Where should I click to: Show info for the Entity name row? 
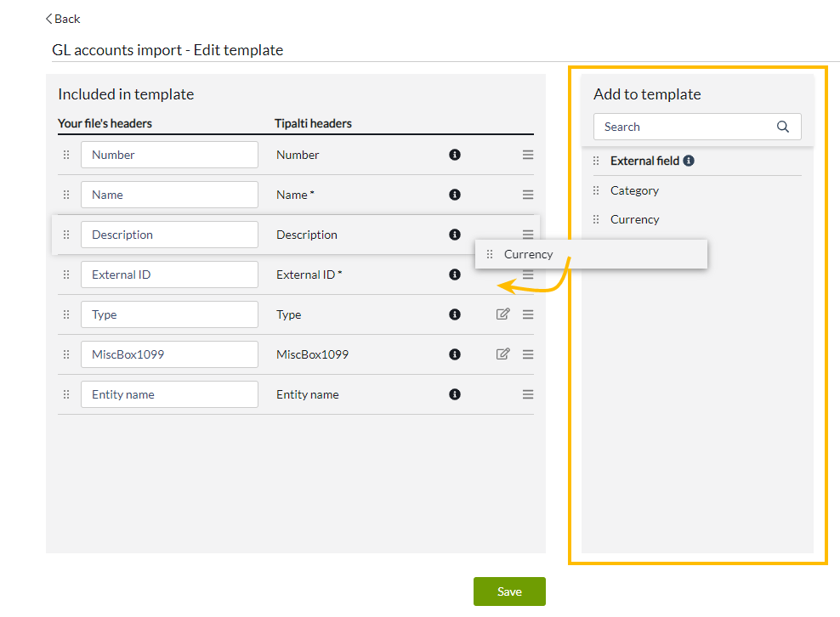pos(455,394)
